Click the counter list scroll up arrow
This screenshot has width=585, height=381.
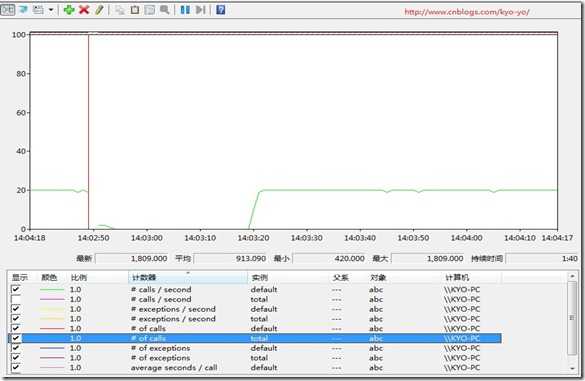572,276
